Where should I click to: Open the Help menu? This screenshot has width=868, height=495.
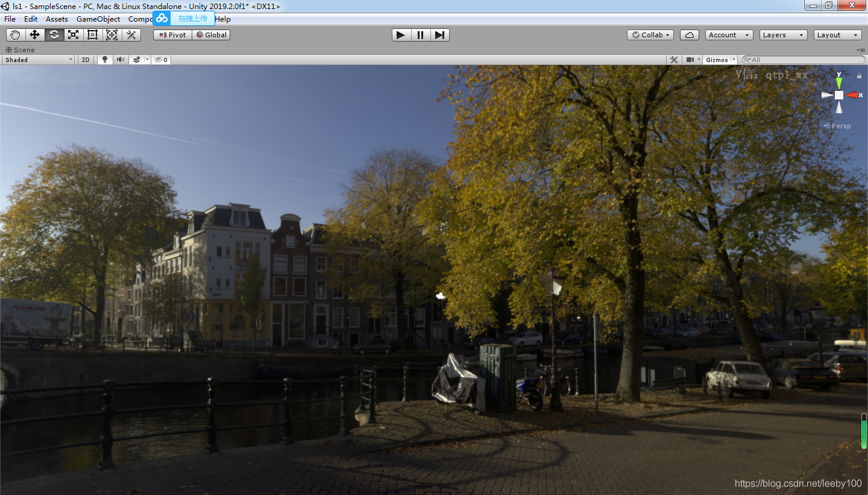click(223, 19)
